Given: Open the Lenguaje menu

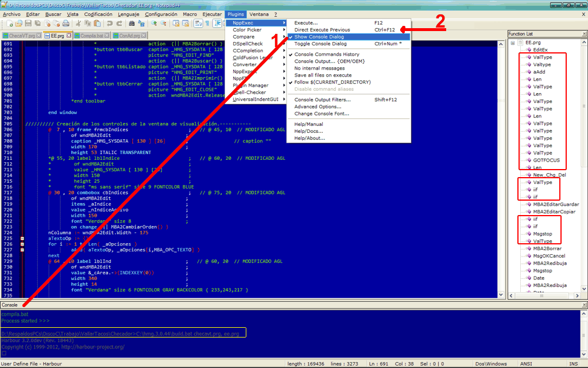Looking at the screenshot, I should tap(129, 14).
